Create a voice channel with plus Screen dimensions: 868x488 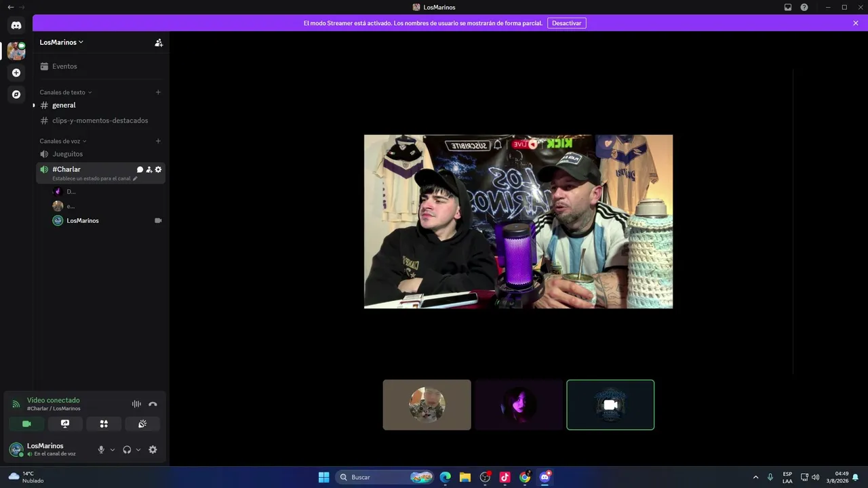point(158,141)
